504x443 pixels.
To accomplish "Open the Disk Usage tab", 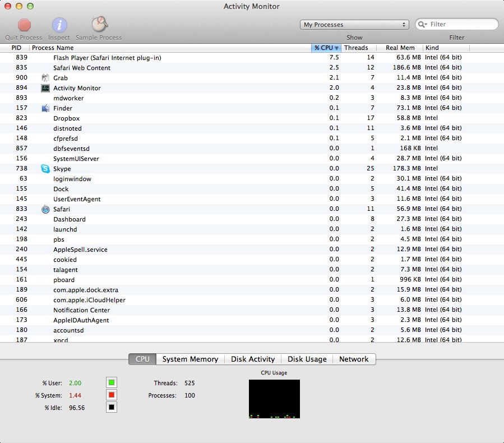I will (307, 359).
